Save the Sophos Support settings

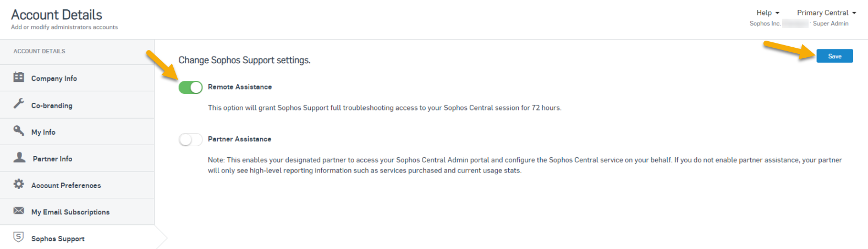834,56
